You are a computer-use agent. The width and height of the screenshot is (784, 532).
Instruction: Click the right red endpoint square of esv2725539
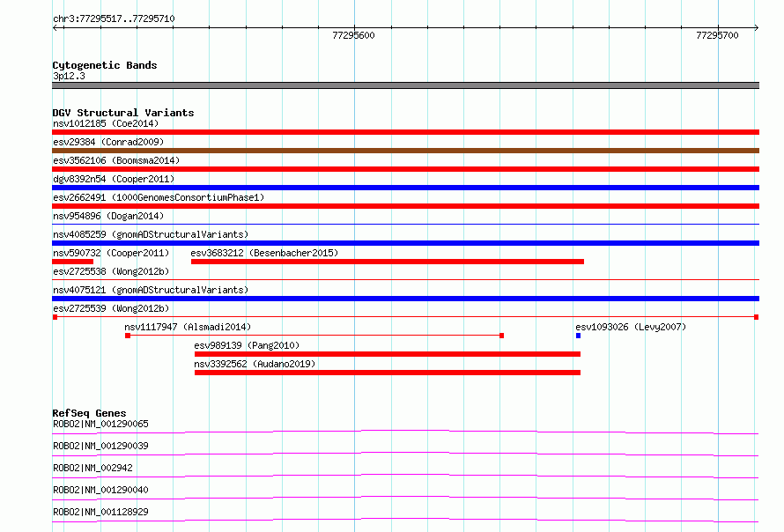(757, 317)
